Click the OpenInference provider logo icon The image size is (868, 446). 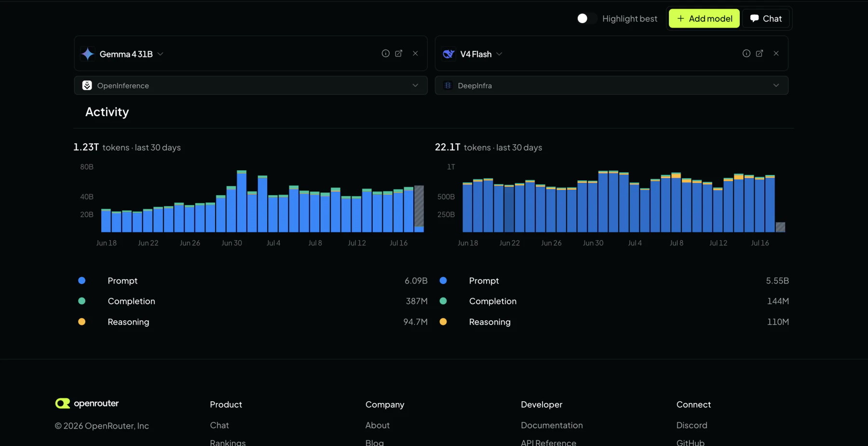[87, 85]
